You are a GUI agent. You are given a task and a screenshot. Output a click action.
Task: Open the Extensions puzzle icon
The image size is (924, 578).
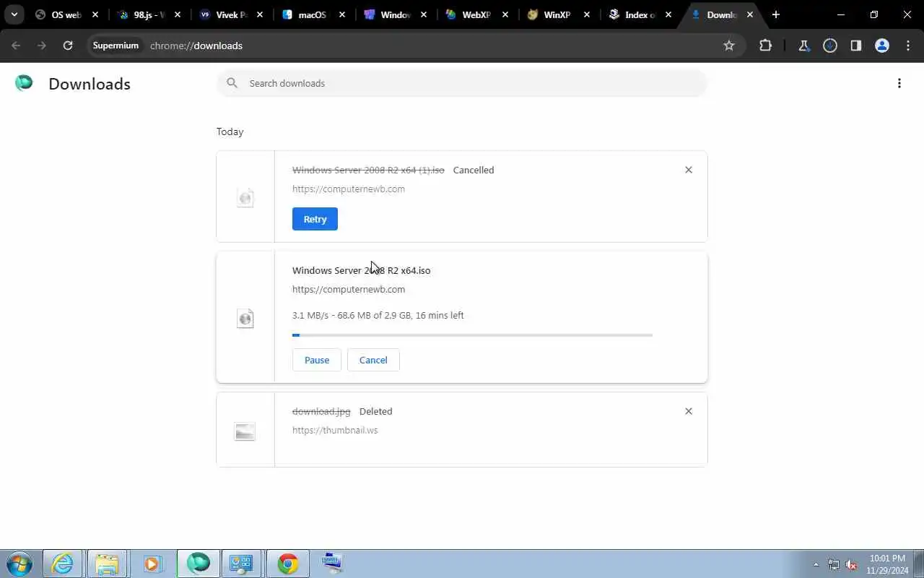766,46
